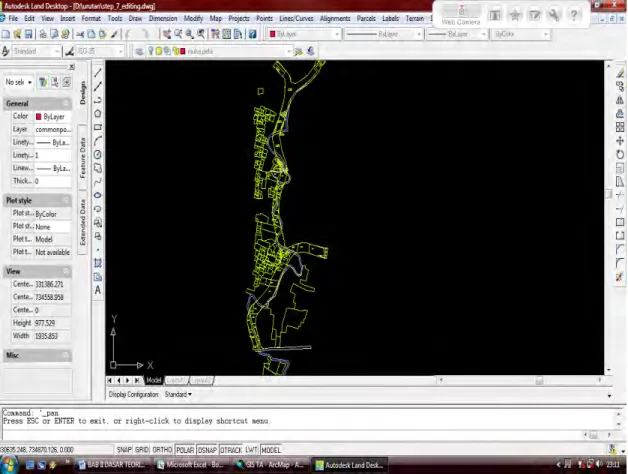Open the Feature Data side tab
This screenshot has width=628, height=474.
[83, 157]
